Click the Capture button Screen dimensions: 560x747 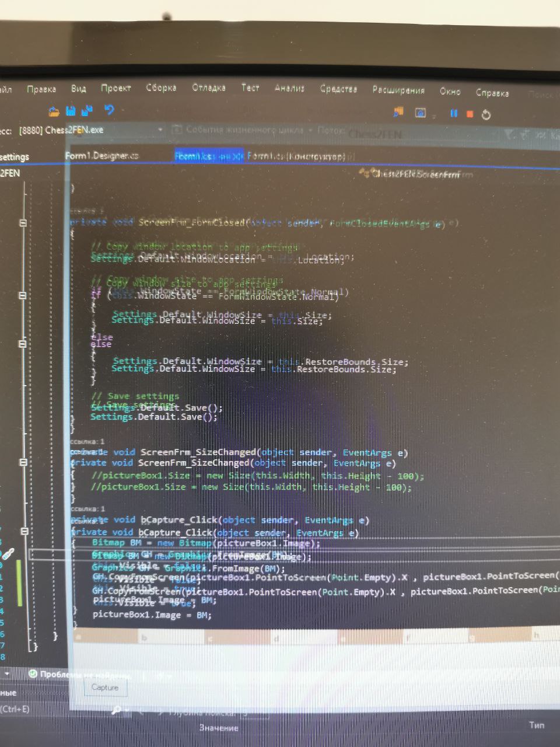point(105,687)
